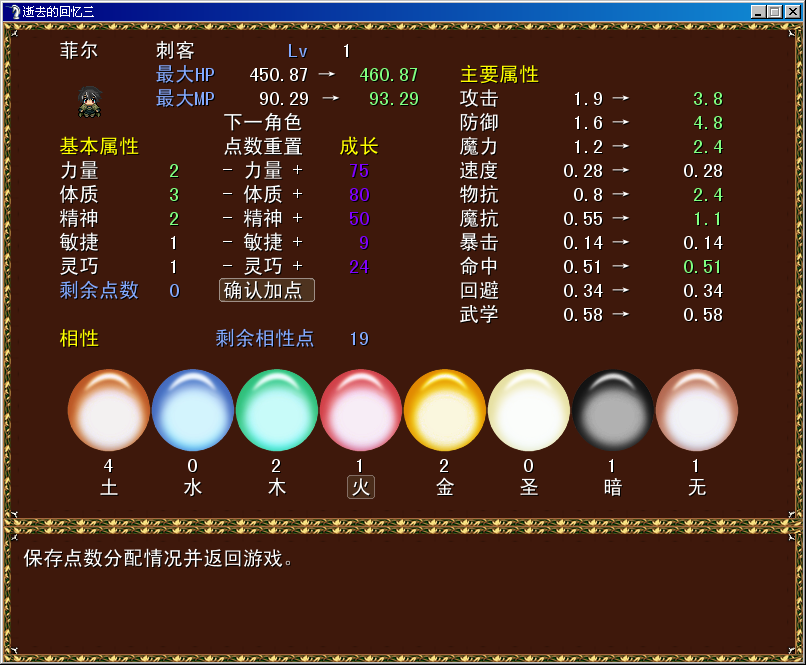
Task: Click the 攻击 new value 3.8
Action: coord(708,99)
